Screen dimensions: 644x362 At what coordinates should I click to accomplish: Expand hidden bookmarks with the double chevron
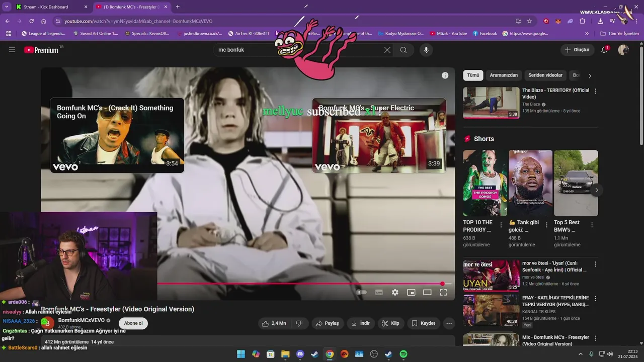tap(587, 34)
